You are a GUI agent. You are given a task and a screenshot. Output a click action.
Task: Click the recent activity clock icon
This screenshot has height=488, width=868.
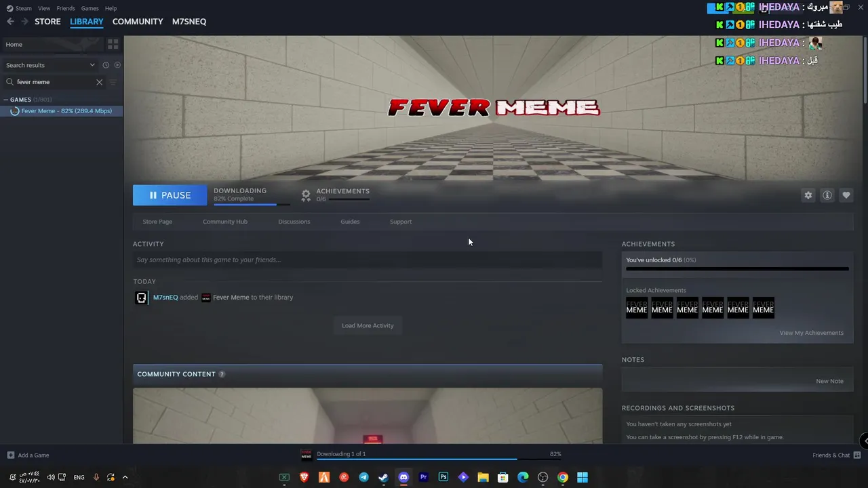106,65
